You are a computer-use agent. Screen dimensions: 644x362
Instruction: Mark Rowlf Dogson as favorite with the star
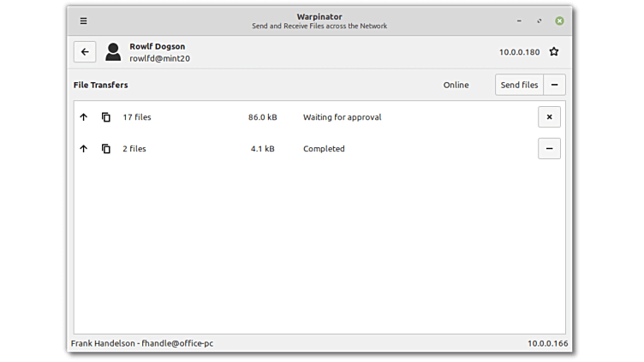point(554,51)
